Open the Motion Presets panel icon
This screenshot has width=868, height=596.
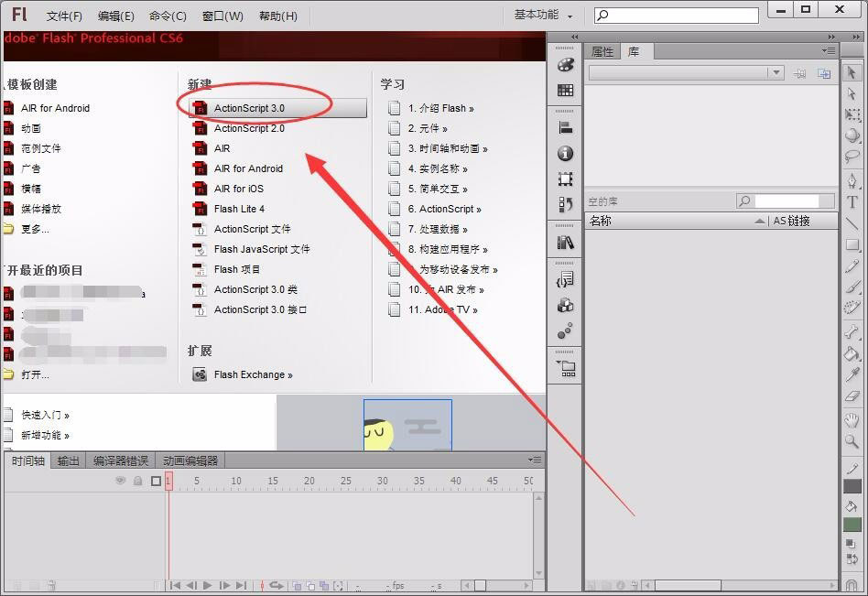[x=565, y=331]
